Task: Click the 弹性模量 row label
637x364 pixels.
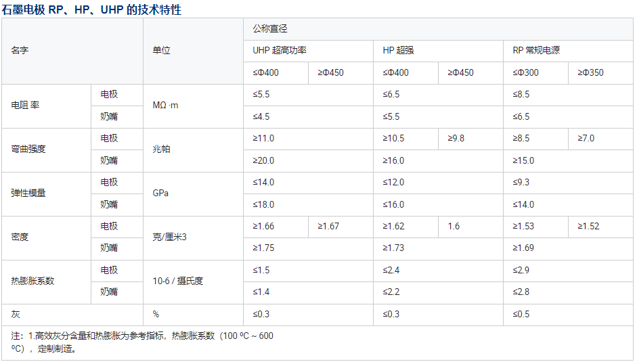Action: point(28,194)
